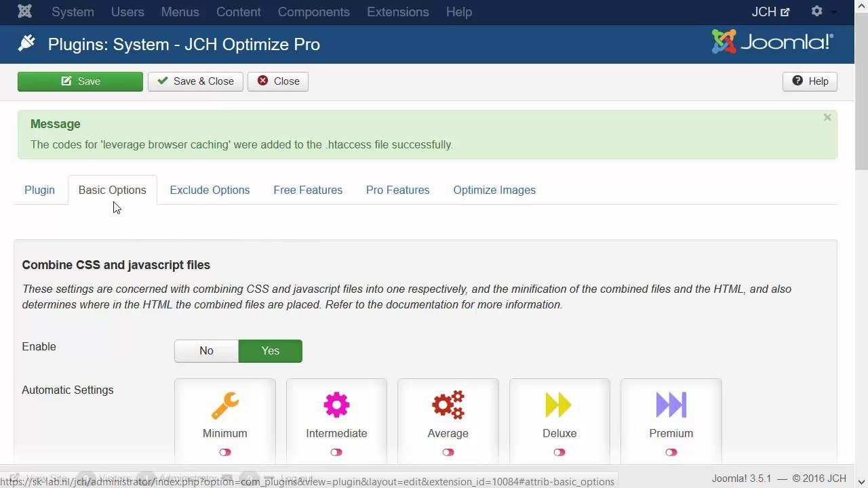Open the Optimize Images tab
868x488 pixels.
coord(494,190)
